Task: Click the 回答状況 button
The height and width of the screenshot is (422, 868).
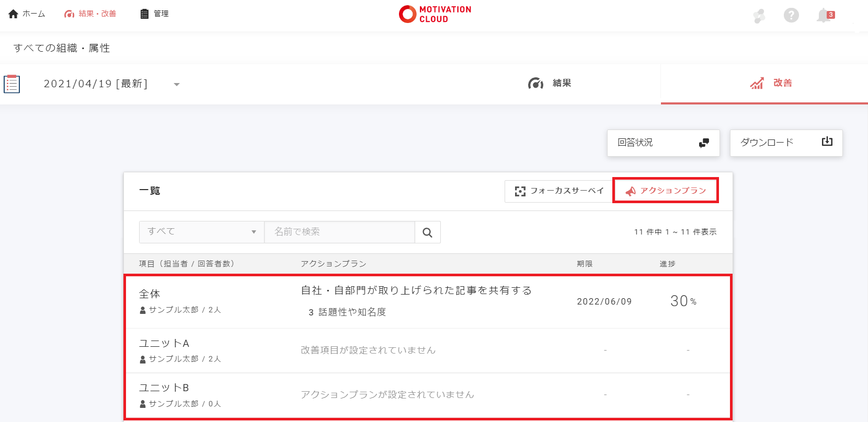Action: (663, 143)
